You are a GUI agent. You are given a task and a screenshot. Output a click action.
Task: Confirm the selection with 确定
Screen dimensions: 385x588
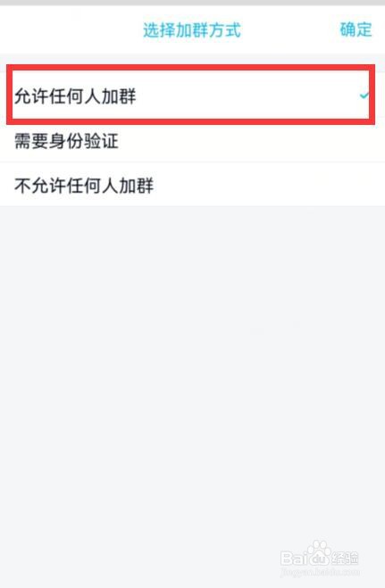[x=356, y=29]
